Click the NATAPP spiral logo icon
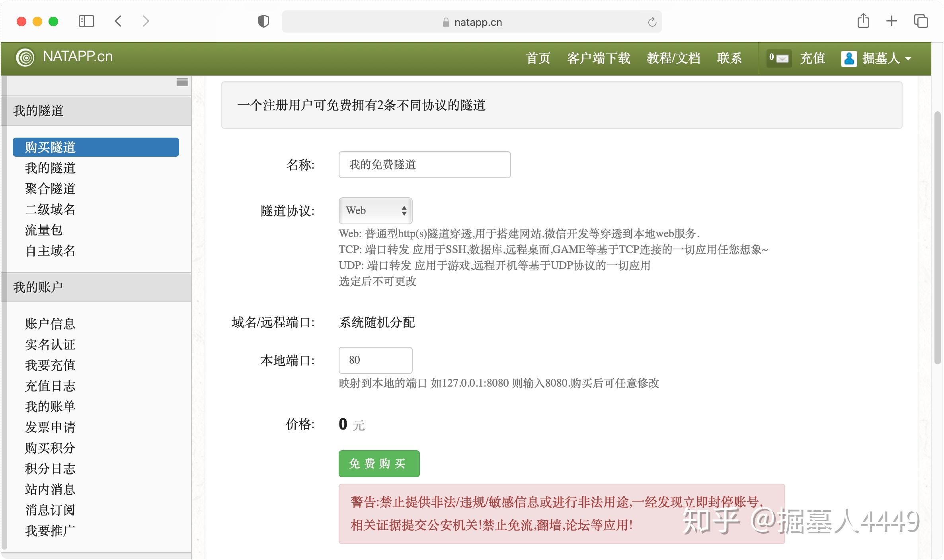The height and width of the screenshot is (560, 944). point(25,58)
